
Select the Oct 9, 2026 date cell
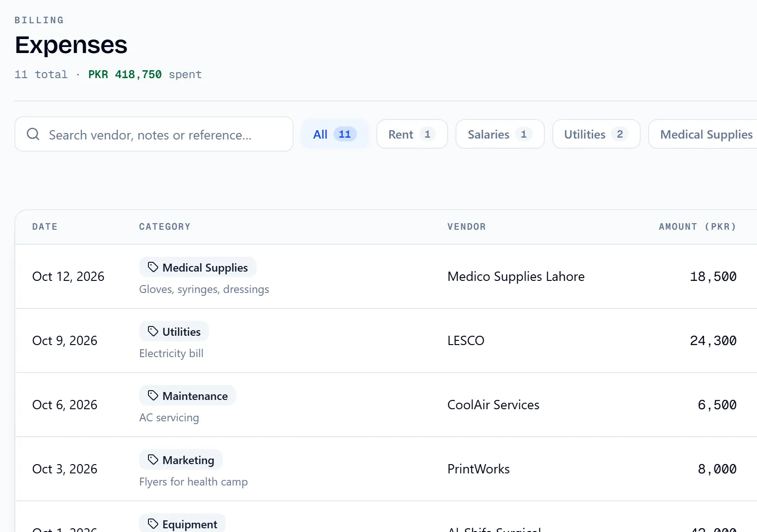(65, 340)
